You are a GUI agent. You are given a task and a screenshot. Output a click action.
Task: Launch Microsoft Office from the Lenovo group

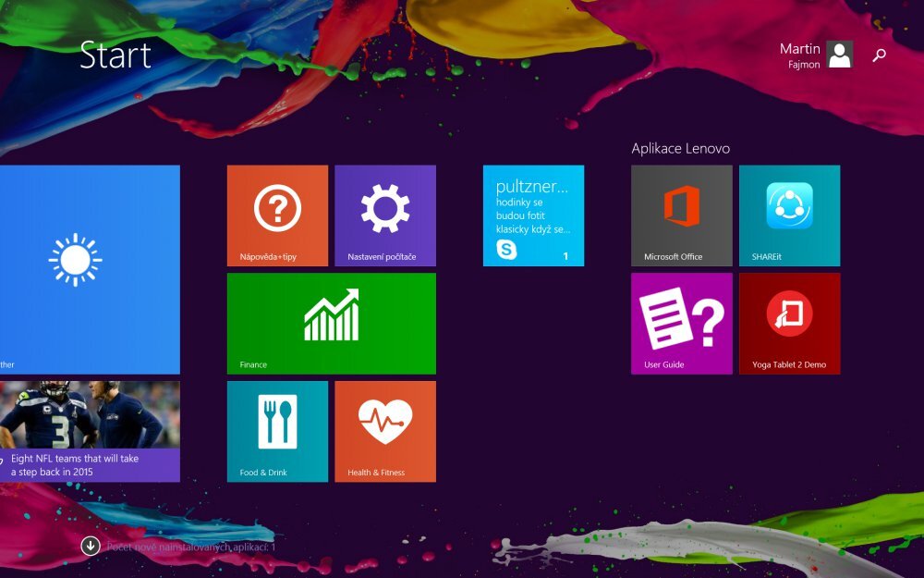coord(680,215)
